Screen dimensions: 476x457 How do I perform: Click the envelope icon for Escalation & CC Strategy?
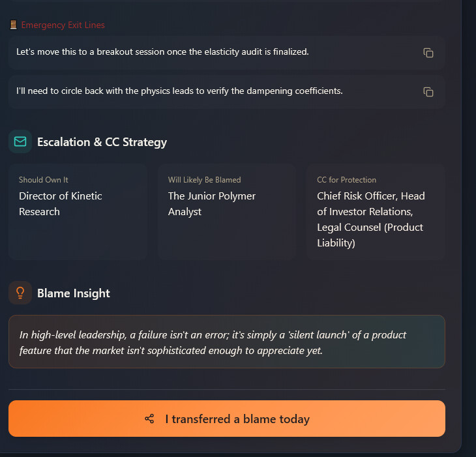tap(20, 141)
